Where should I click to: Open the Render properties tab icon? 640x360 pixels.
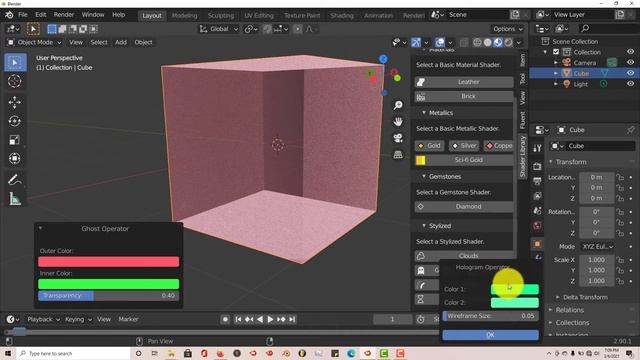pos(537,166)
